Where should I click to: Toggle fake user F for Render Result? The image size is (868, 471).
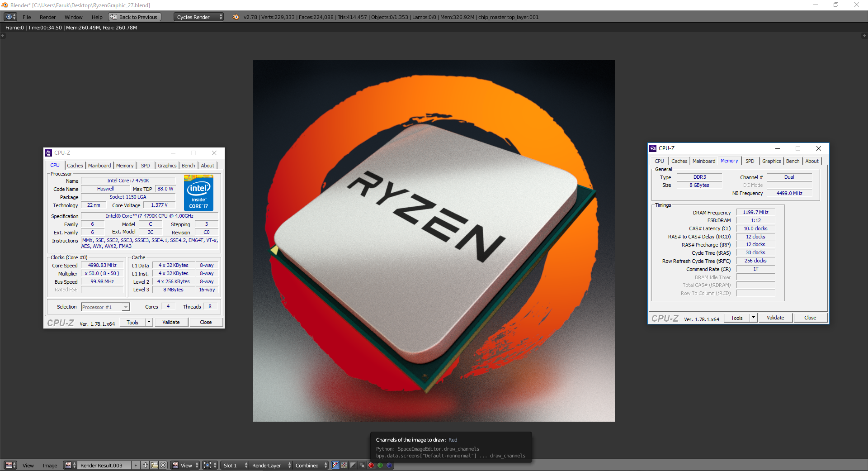point(136,465)
